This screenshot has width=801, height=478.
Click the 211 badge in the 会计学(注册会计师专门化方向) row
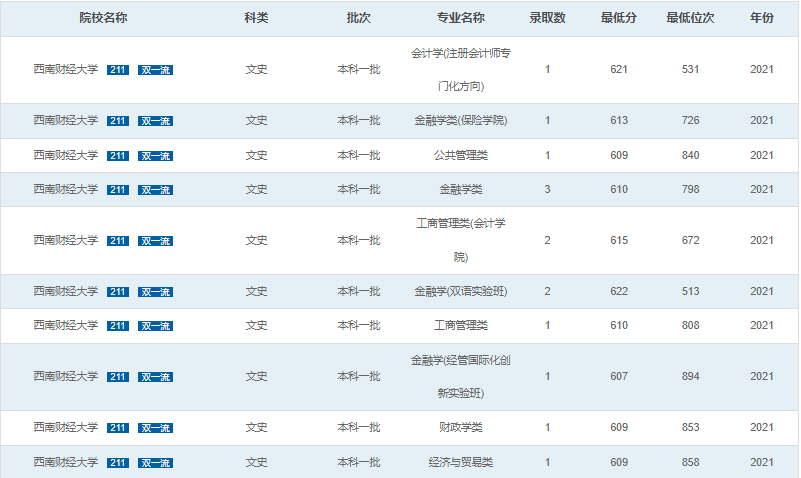[x=118, y=70]
